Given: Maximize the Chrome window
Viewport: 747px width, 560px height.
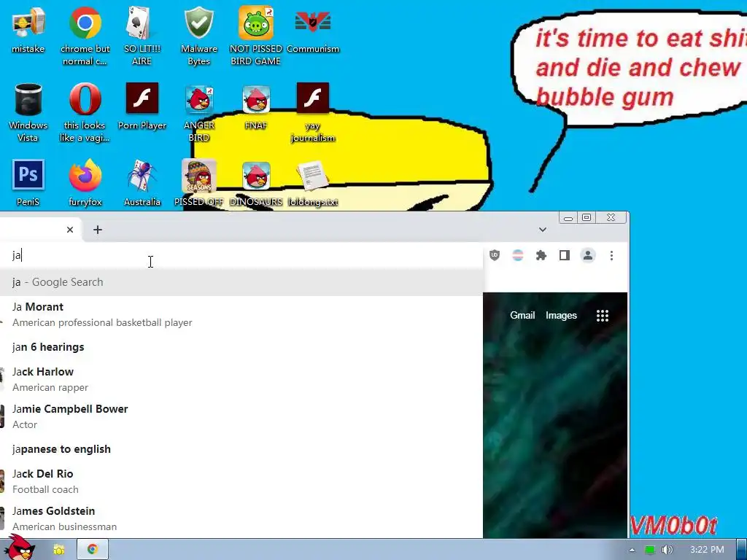Looking at the screenshot, I should [x=587, y=217].
